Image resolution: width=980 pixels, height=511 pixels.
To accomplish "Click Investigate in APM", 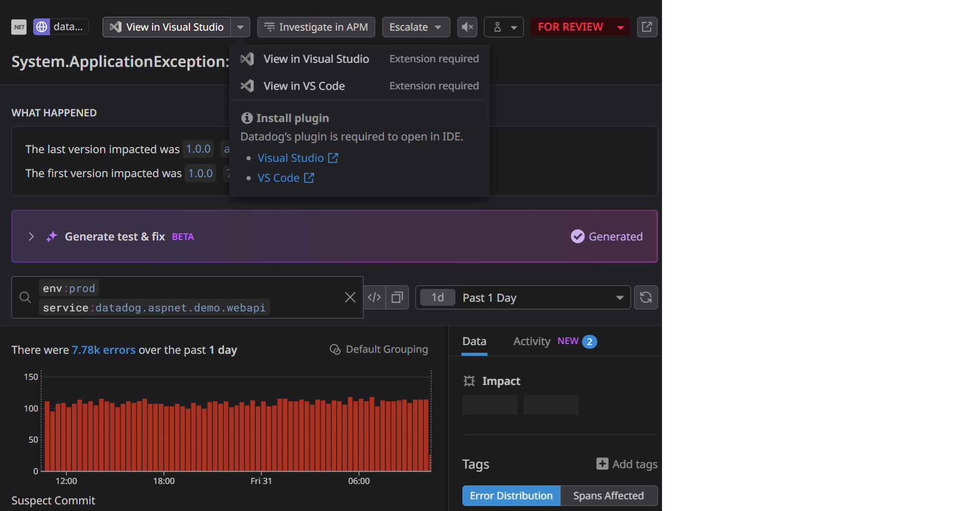I will point(316,27).
